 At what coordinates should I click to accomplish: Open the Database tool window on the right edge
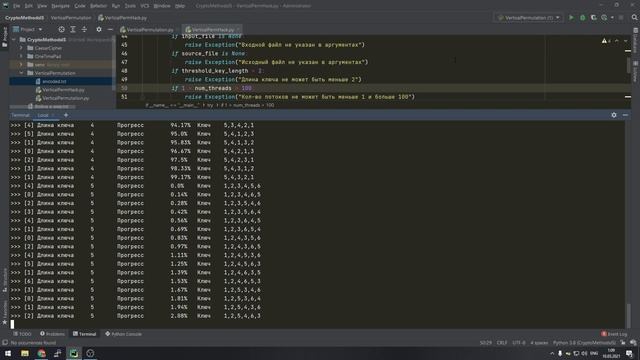pyautogui.click(x=636, y=40)
